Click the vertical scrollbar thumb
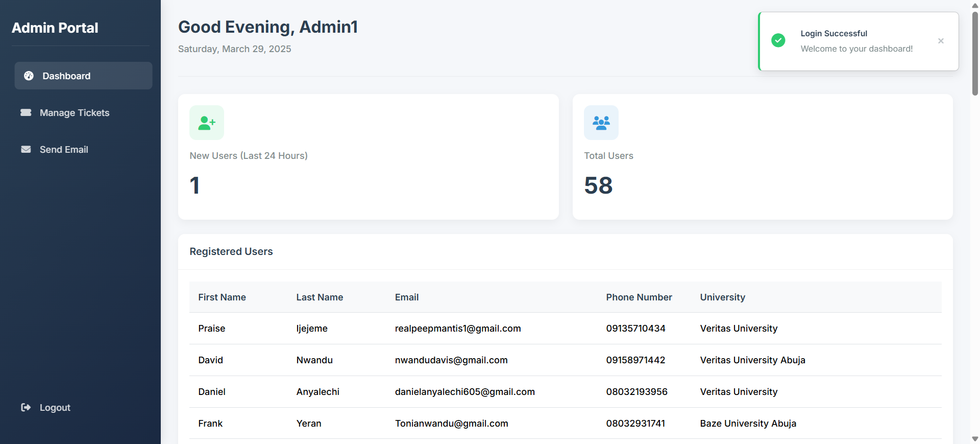980x444 pixels. point(975,53)
